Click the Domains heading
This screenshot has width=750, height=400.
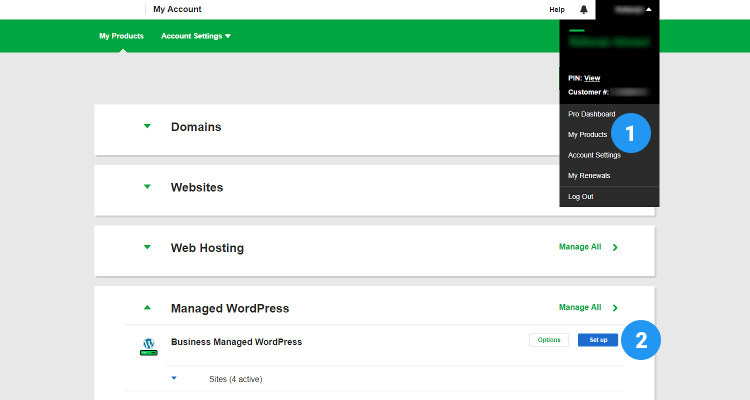(x=196, y=127)
